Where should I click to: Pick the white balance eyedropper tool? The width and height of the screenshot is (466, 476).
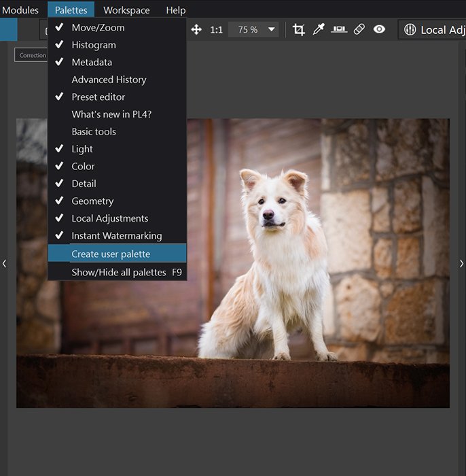click(319, 29)
